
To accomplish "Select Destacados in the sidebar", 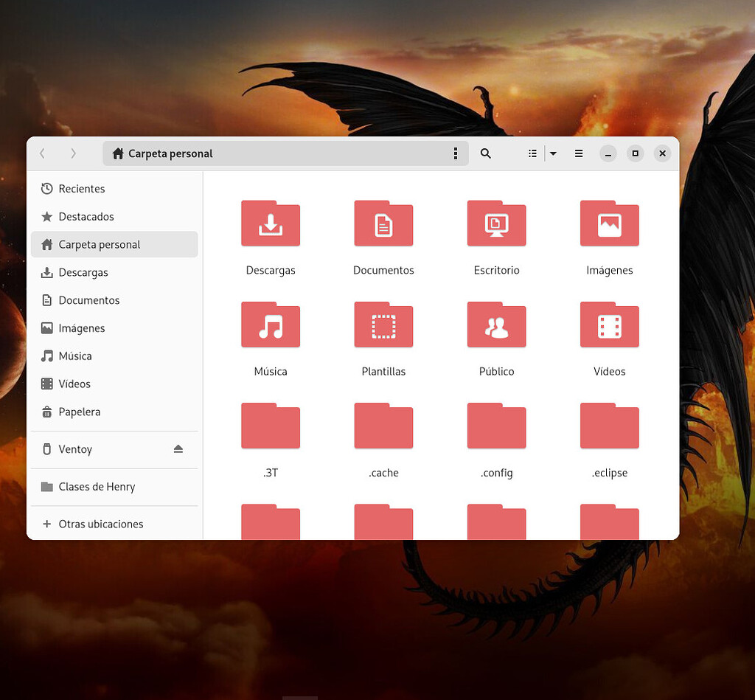I will pos(85,216).
